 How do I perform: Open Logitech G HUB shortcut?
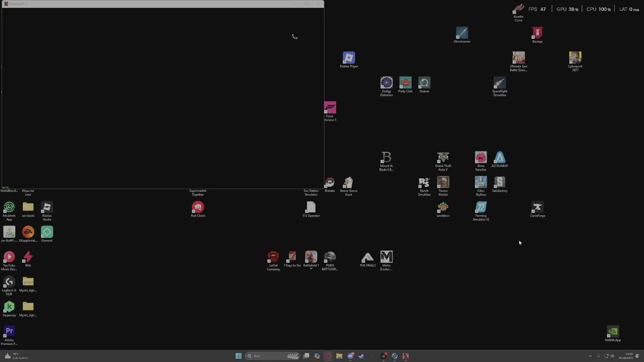[x=9, y=286]
